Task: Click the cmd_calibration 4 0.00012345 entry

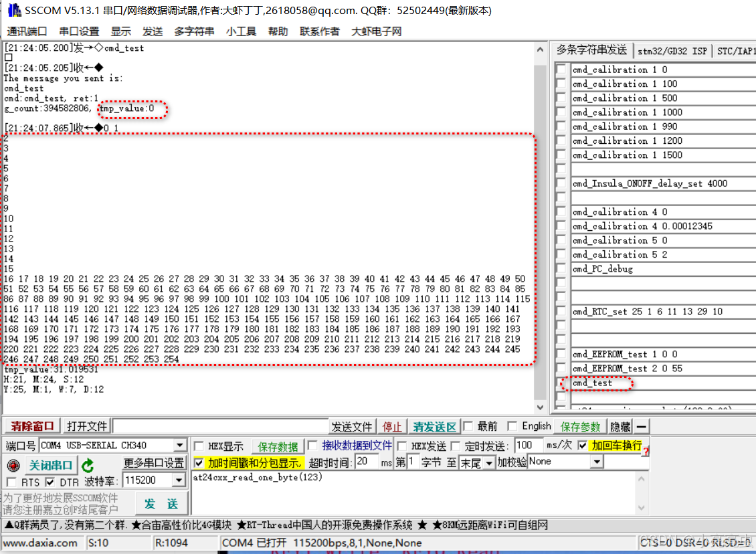Action: pos(664,226)
